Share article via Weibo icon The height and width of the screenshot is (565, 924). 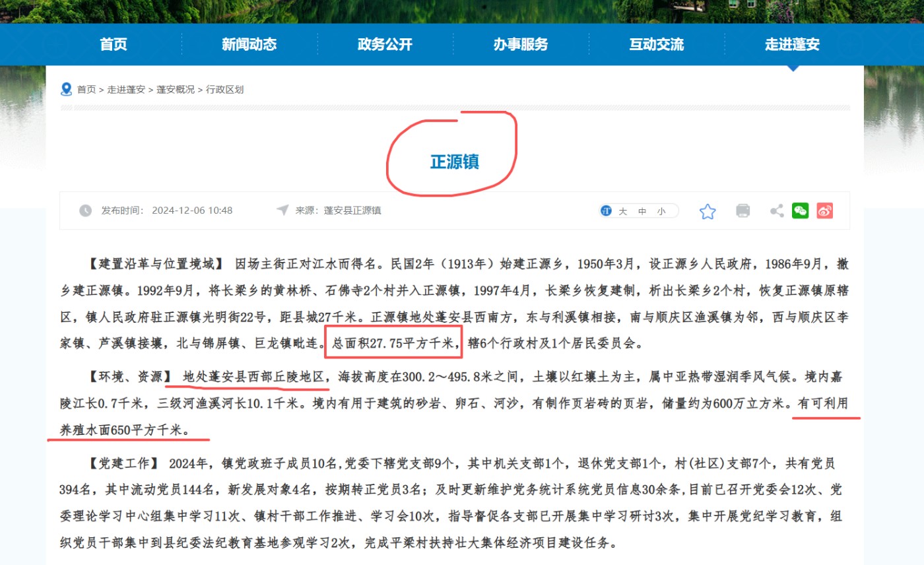[824, 211]
